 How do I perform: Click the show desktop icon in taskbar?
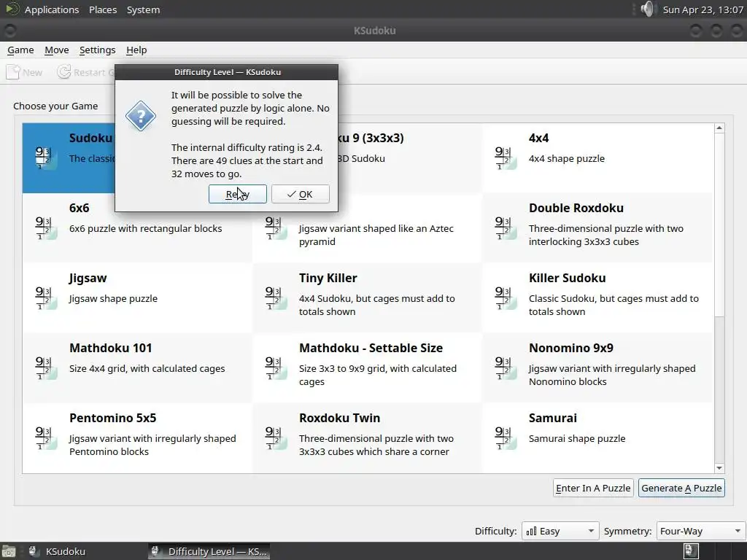tap(9, 551)
